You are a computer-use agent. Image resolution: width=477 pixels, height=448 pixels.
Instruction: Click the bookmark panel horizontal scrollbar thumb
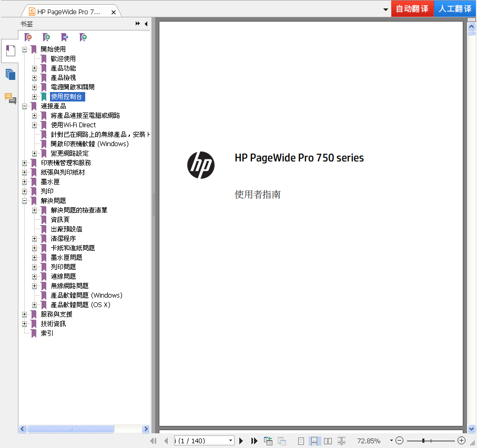tap(70, 429)
